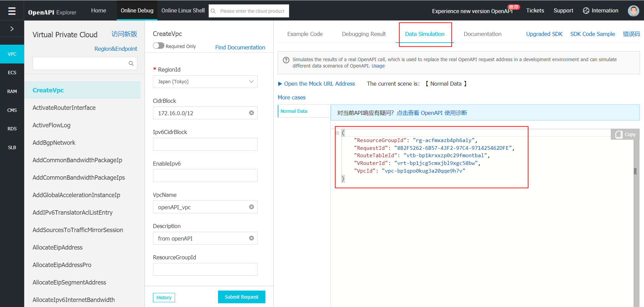Select the RDS product in sidebar
644x307 pixels.
pyautogui.click(x=12, y=129)
